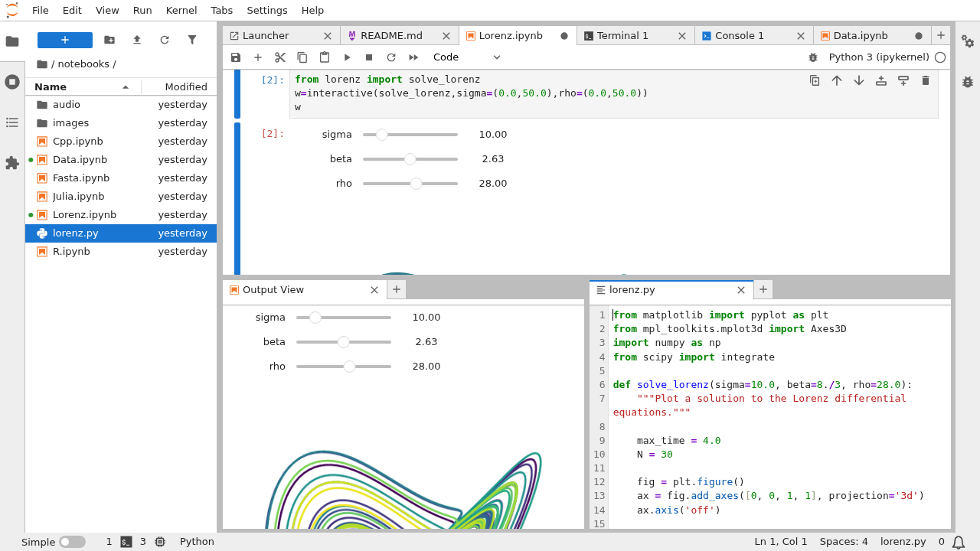Image resolution: width=980 pixels, height=551 pixels.
Task: Enable Simple interface mode
Action: [x=74, y=541]
